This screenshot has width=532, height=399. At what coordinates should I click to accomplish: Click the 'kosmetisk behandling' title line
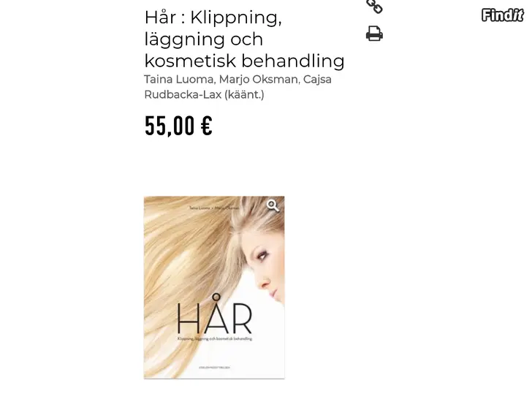click(x=244, y=61)
